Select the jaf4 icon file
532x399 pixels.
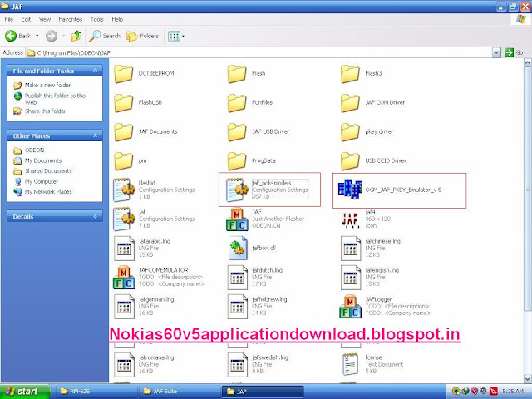pyautogui.click(x=350, y=219)
